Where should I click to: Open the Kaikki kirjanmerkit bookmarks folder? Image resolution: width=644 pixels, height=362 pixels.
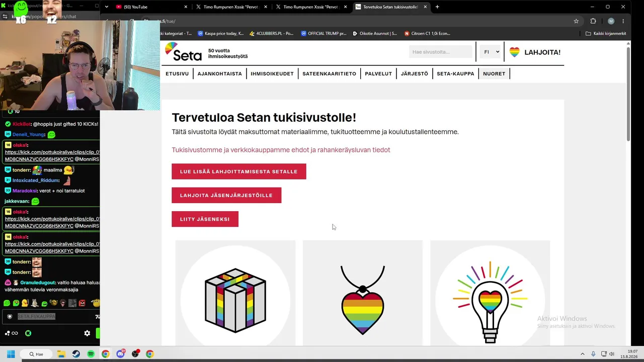606,34
